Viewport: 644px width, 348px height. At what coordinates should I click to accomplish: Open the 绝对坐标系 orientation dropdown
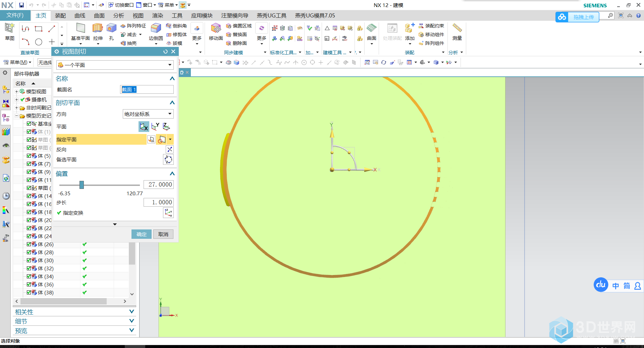(x=148, y=114)
